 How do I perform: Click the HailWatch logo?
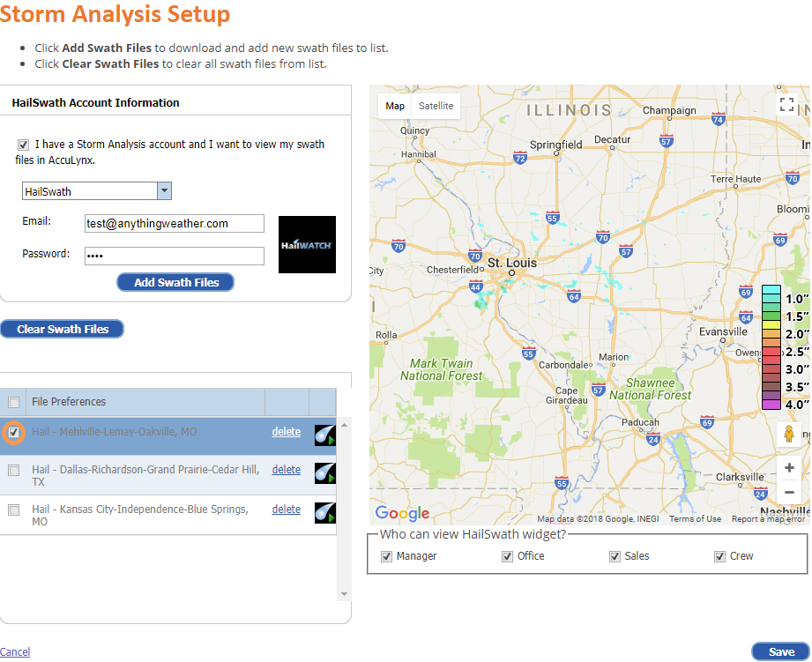click(307, 244)
